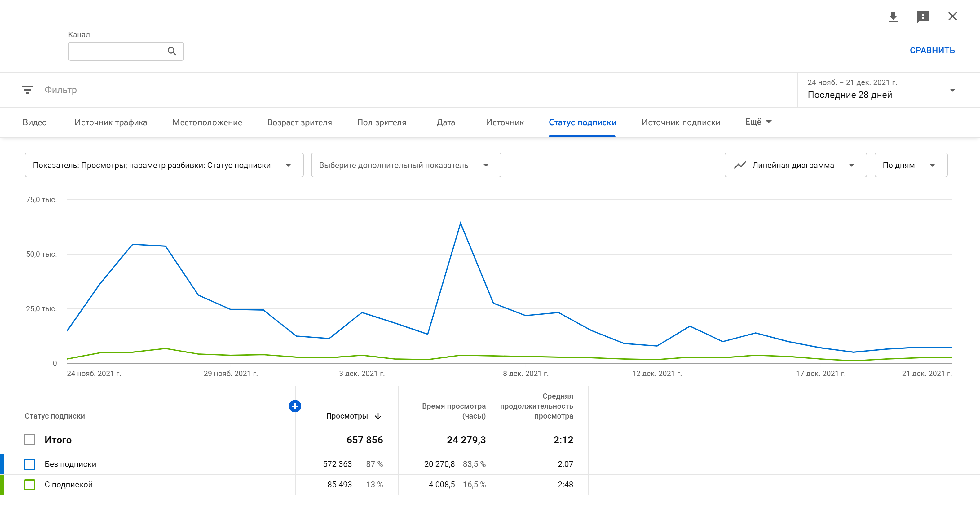Click the Время просмотра (часы) column header
Image resolution: width=980 pixels, height=523 pixels.
click(x=453, y=411)
